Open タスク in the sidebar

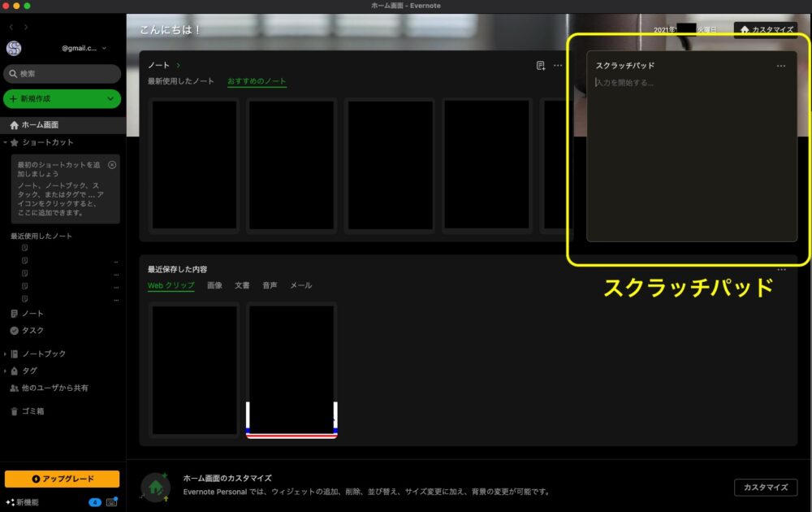click(x=32, y=331)
